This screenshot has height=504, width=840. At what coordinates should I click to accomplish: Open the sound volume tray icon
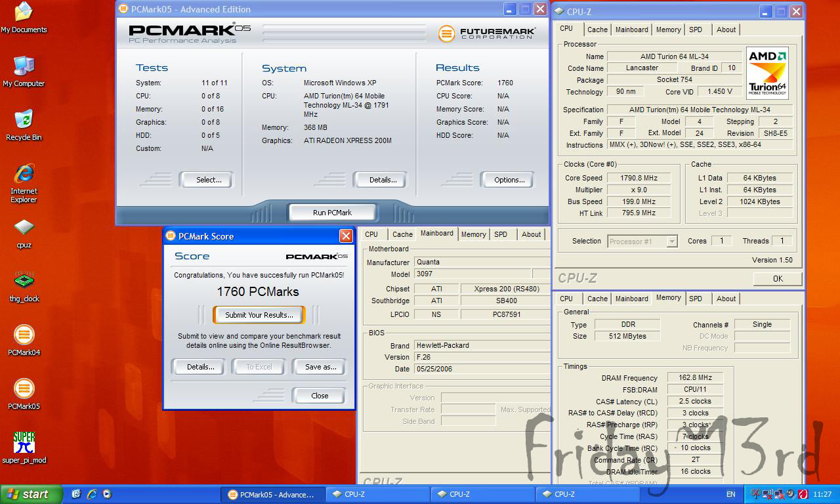(x=791, y=494)
